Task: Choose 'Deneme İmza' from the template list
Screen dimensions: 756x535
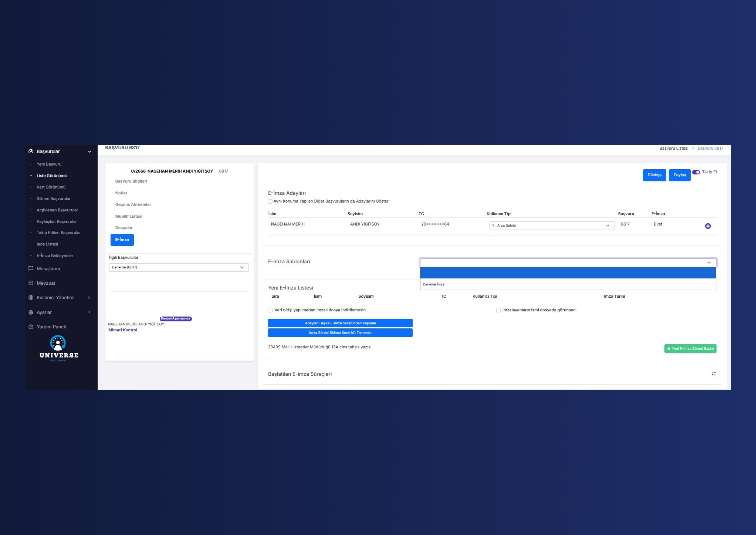Action: [x=568, y=284]
